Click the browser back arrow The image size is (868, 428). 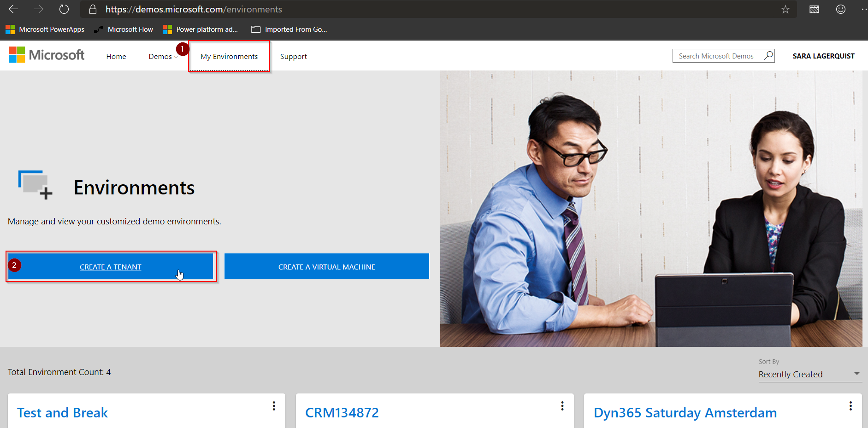click(13, 9)
